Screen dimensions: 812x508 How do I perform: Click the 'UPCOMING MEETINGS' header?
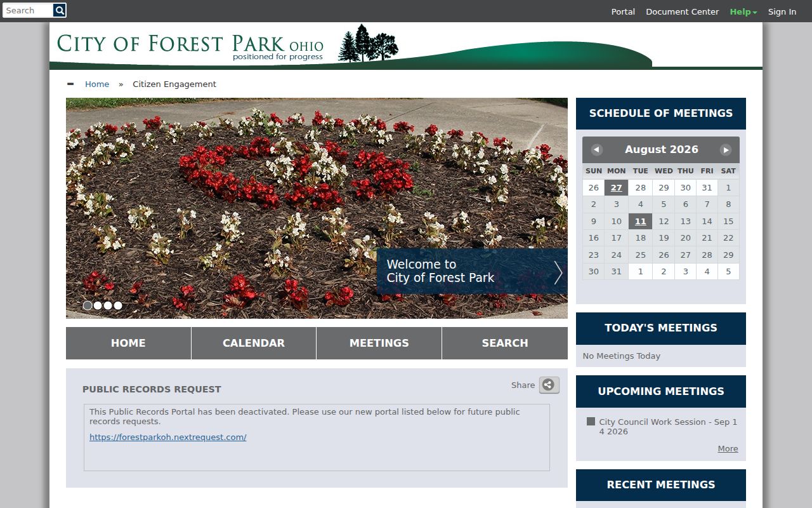(x=661, y=392)
